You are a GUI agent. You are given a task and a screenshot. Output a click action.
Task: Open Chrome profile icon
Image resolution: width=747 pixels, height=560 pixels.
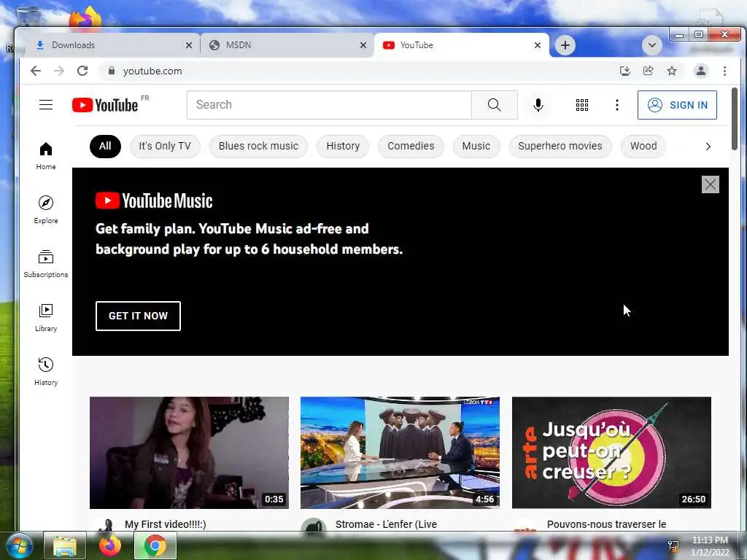pos(701,71)
